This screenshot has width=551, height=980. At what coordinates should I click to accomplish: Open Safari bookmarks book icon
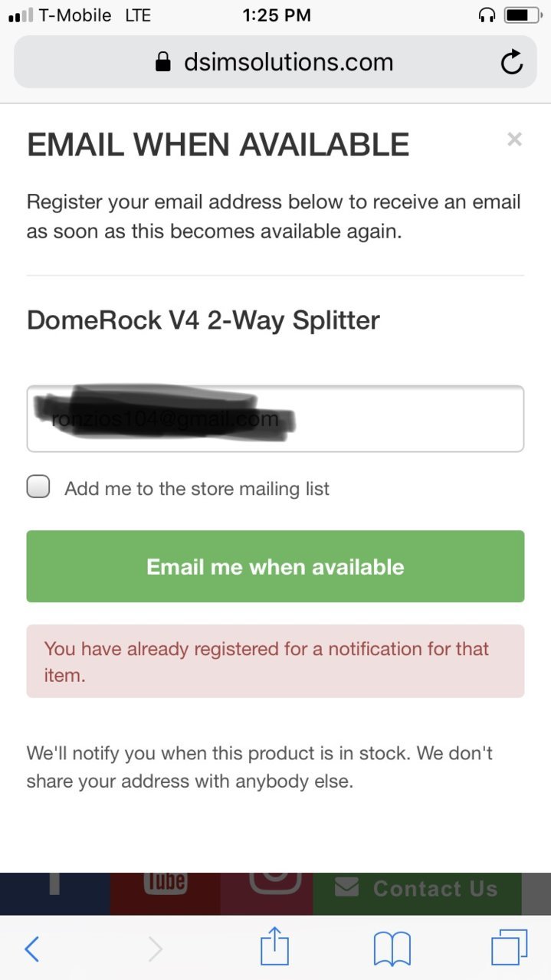click(392, 949)
